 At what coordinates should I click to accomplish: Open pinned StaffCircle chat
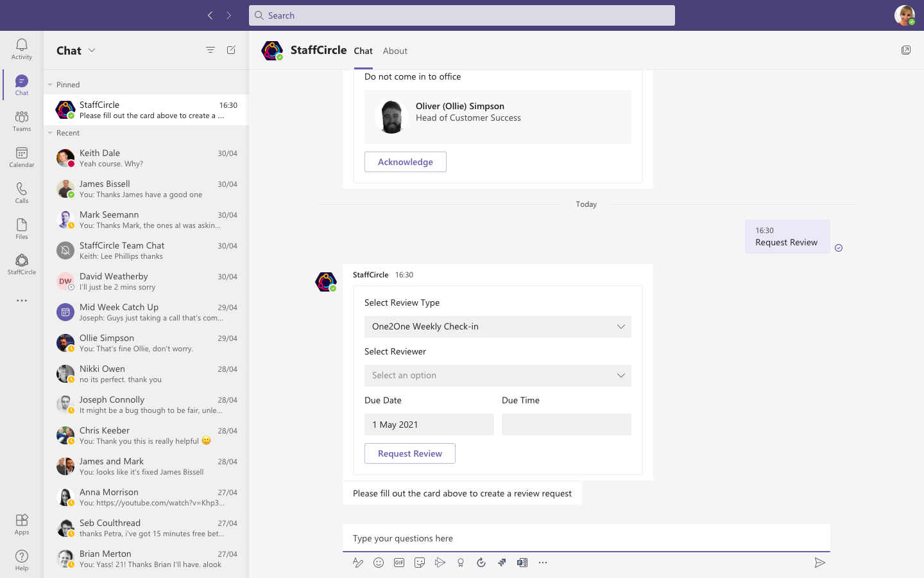[146, 110]
